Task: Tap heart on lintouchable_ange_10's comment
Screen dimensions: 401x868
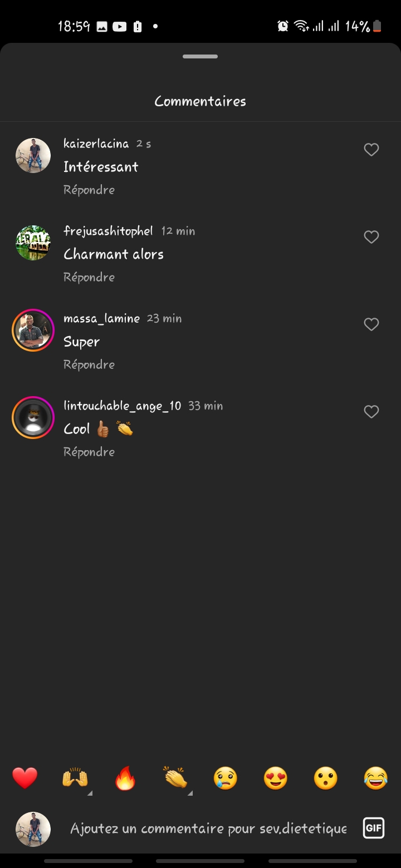Action: [371, 412]
